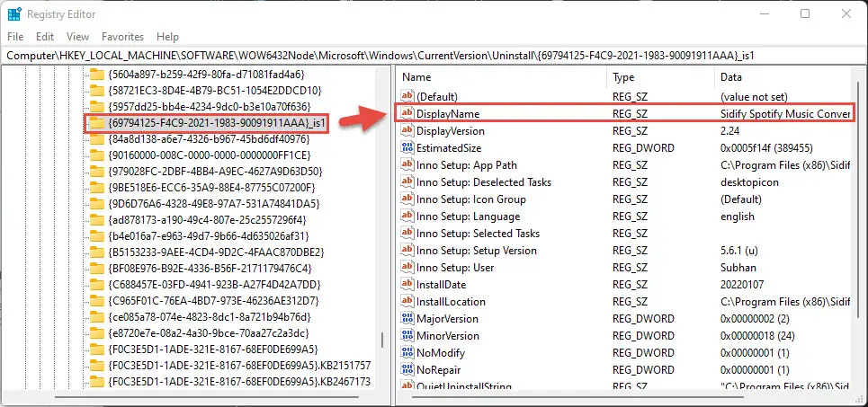The image size is (868, 407).
Task: Click string icon of Inno Setup: Language
Action: (x=407, y=217)
